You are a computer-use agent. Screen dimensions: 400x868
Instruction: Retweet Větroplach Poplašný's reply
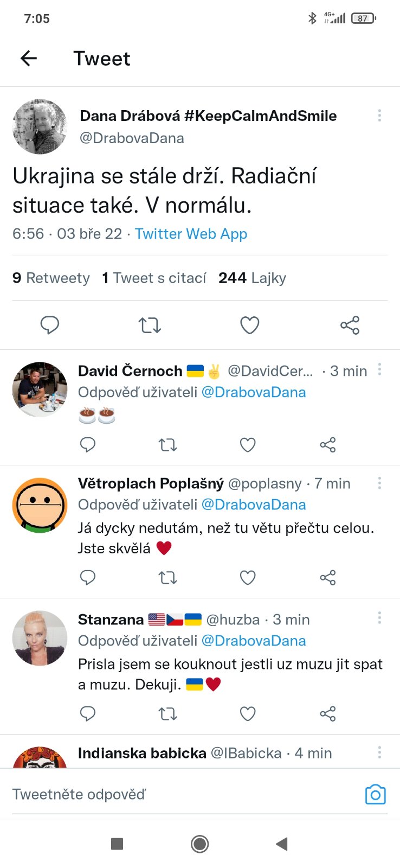point(167,578)
